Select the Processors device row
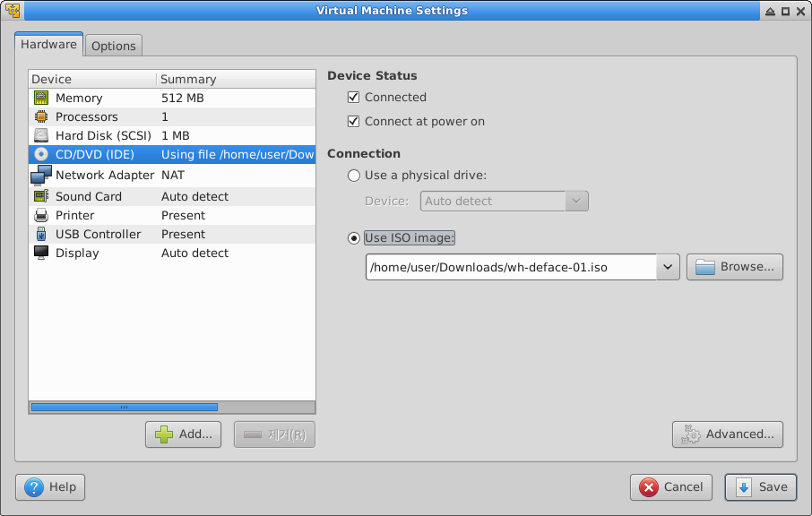Viewport: 812px width, 516px height. pos(172,116)
